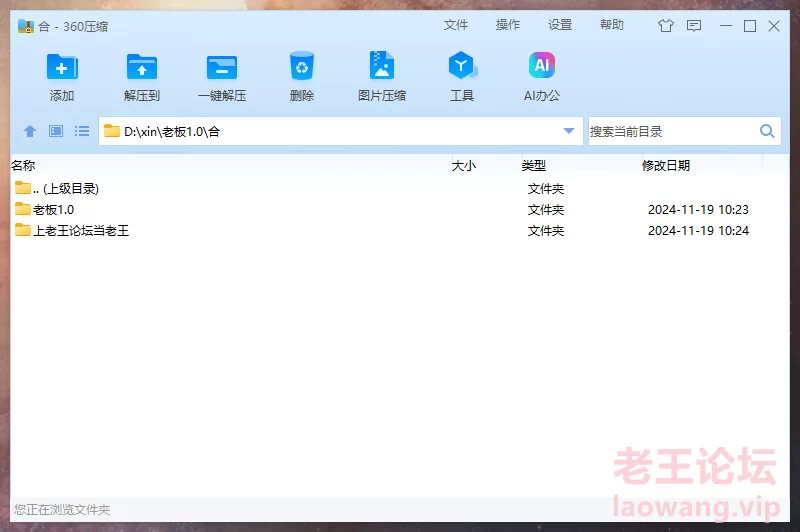
Task: Minimize the 360压缩 window
Action: [x=726, y=26]
